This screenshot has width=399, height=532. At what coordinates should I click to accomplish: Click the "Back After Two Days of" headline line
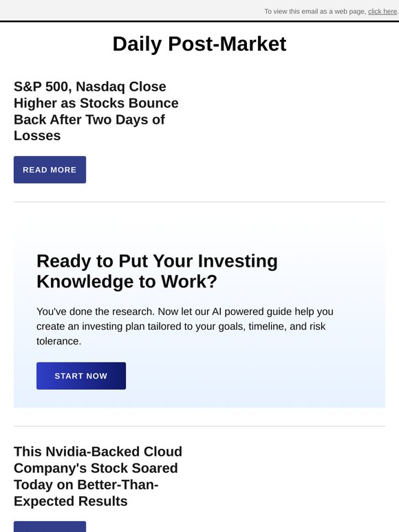pos(89,120)
